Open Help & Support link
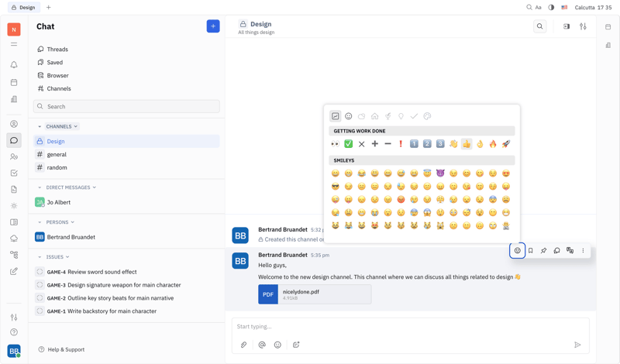 pos(62,349)
